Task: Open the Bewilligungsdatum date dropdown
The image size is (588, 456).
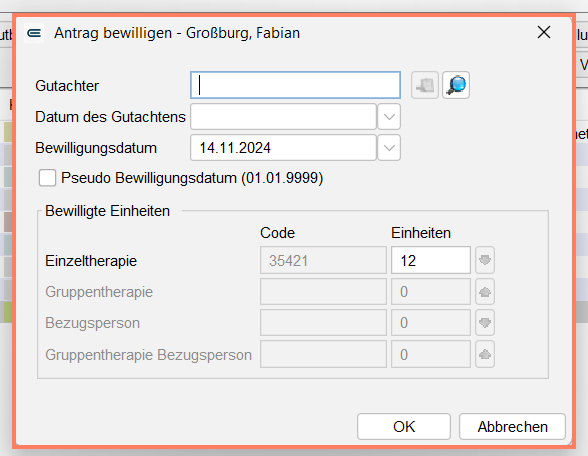Action: pos(389,148)
